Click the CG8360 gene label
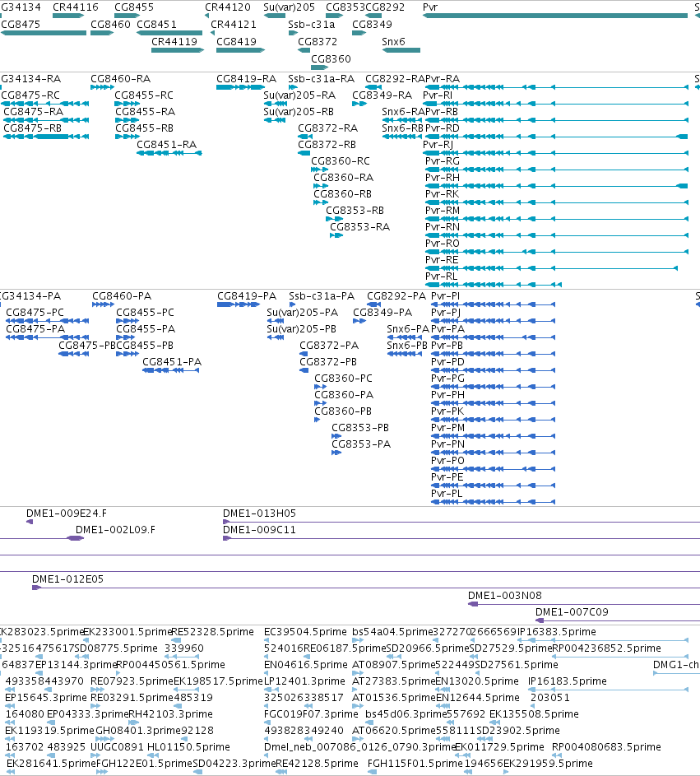 [x=331, y=59]
